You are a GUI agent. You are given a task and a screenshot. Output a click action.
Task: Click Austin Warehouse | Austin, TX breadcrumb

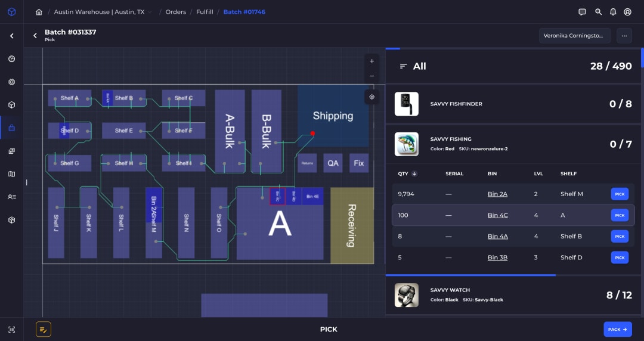100,12
